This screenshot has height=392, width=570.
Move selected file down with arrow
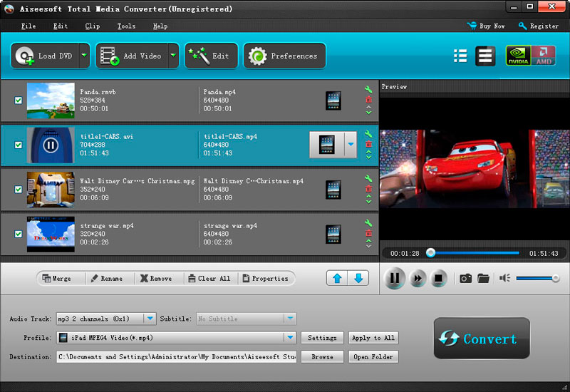358,278
